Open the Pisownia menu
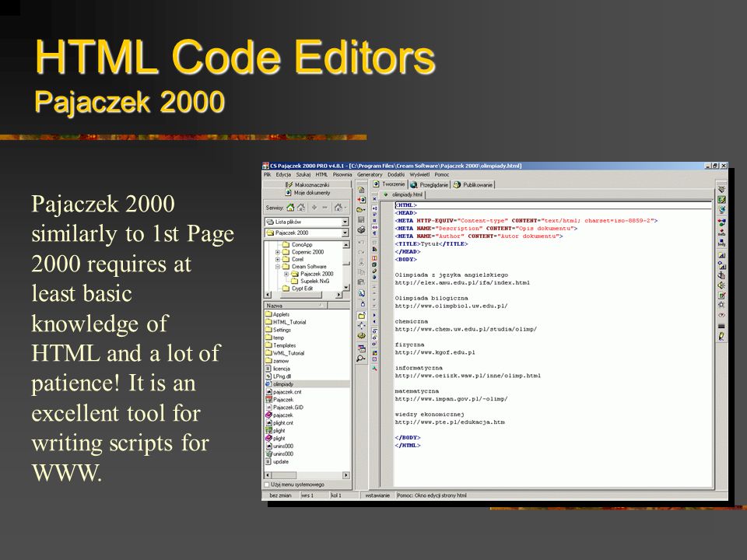This screenshot has width=747, height=560. [342, 175]
